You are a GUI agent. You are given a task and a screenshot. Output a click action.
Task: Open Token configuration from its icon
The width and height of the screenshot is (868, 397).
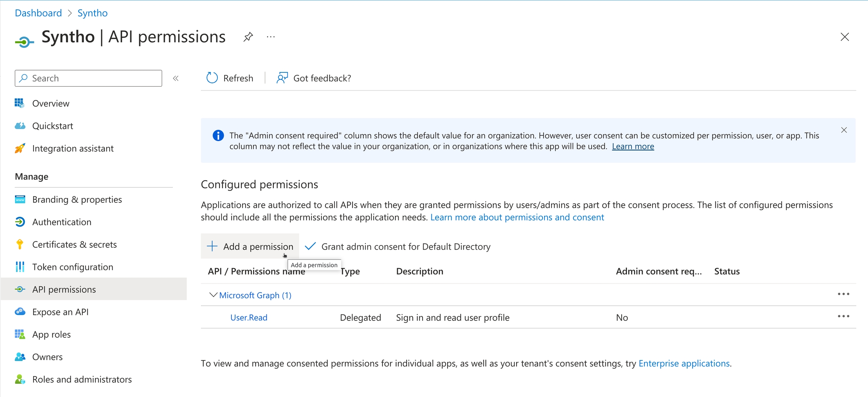point(20,267)
